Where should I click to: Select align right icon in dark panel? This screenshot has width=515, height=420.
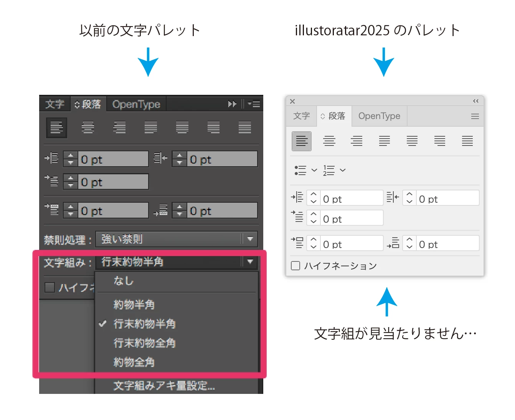click(x=119, y=127)
